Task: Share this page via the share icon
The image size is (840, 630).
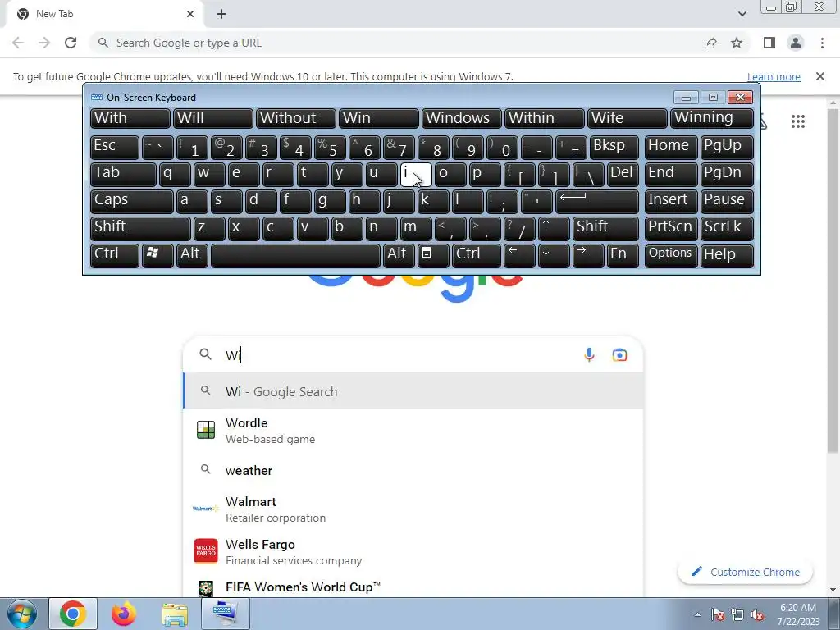Action: (x=710, y=43)
